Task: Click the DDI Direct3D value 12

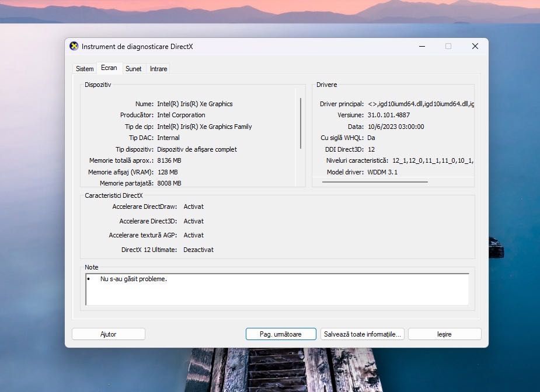Action: coord(371,149)
